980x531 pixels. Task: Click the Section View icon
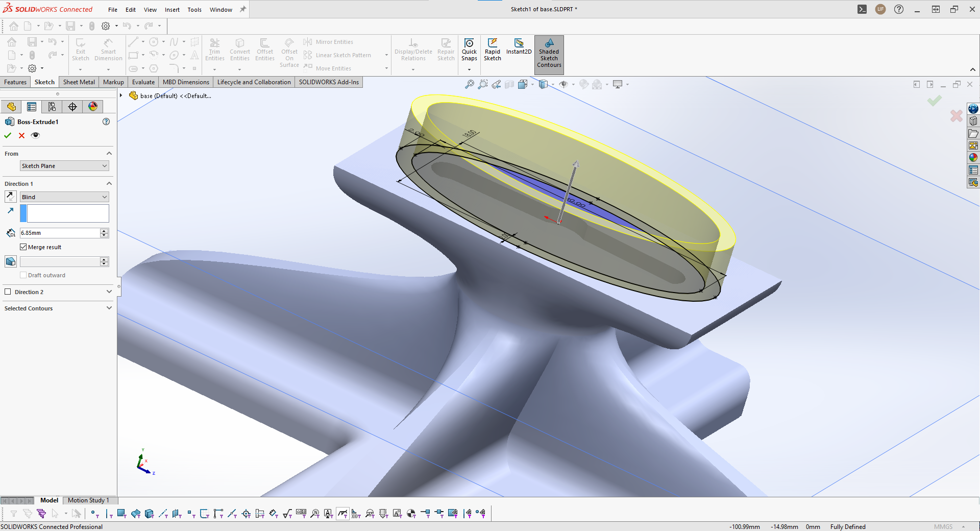click(x=509, y=84)
